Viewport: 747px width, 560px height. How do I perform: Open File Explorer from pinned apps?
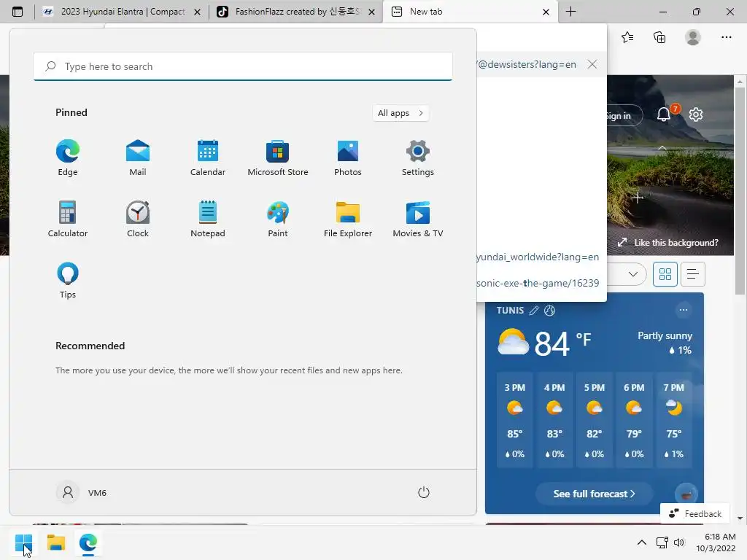click(x=348, y=219)
